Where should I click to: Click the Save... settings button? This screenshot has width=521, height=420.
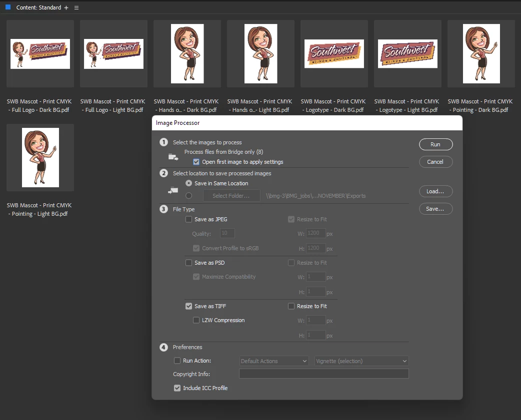[x=435, y=209]
